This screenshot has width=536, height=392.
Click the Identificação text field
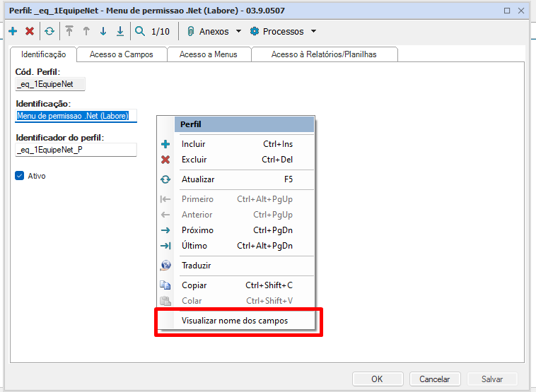pos(76,116)
